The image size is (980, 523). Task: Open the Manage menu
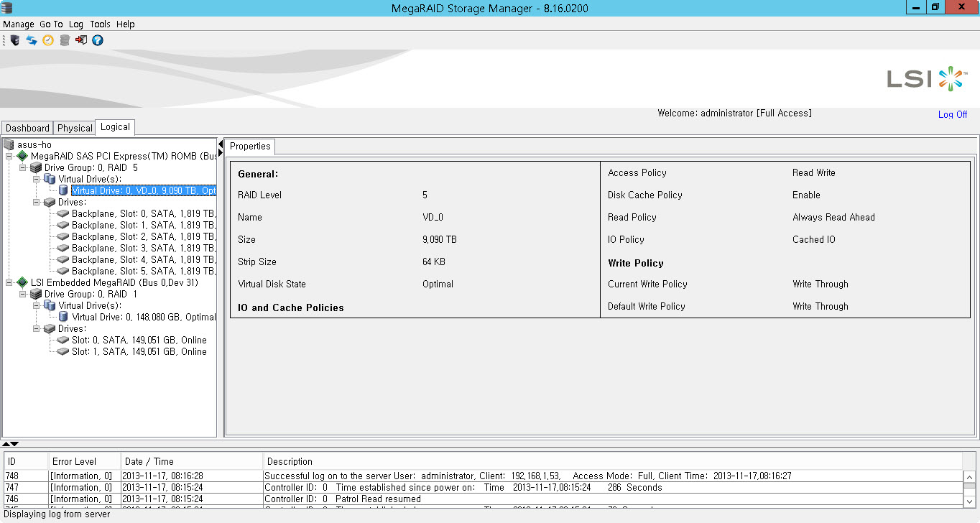pos(19,24)
